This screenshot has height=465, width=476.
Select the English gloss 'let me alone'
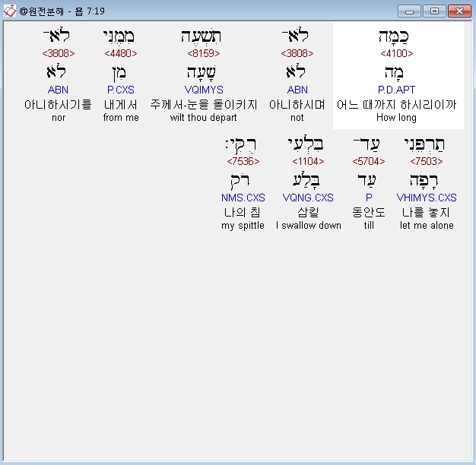427,226
